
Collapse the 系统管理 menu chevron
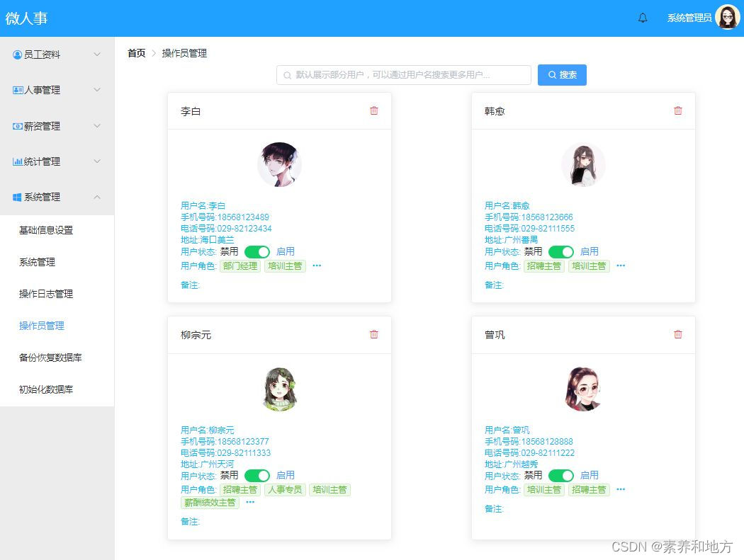[x=97, y=198]
